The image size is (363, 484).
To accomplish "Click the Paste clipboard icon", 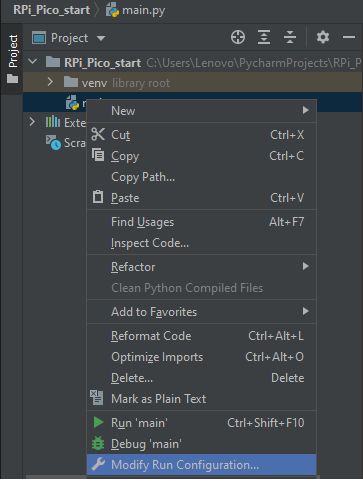I will pyautogui.click(x=98, y=197).
